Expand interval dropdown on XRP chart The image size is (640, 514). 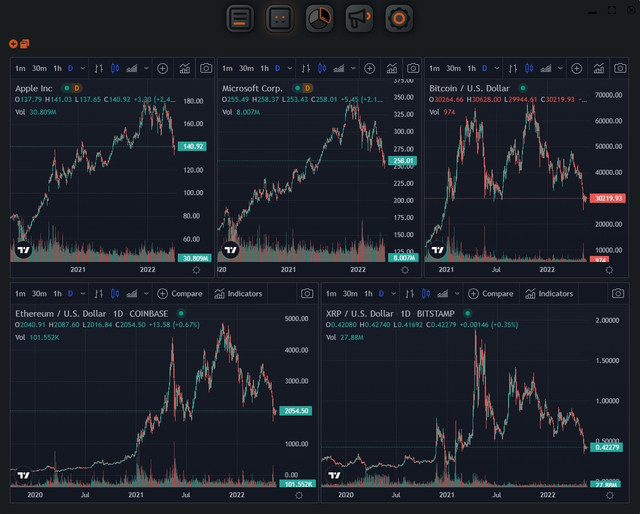tap(393, 294)
